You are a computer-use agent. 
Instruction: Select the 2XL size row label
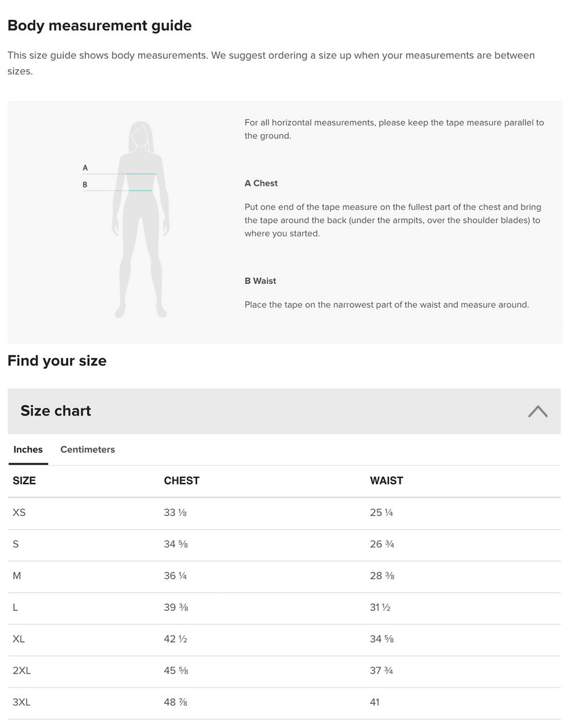pos(21,670)
